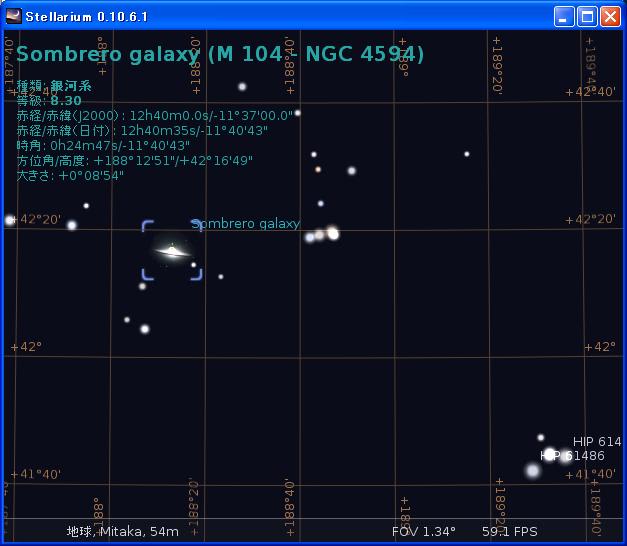Click the hour angle line 0h24m47s

(x=103, y=146)
